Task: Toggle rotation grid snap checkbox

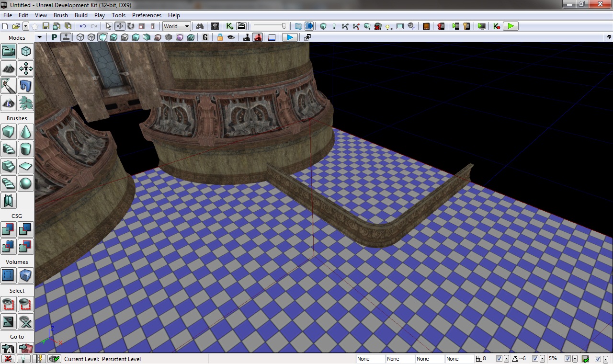Action: (535, 359)
